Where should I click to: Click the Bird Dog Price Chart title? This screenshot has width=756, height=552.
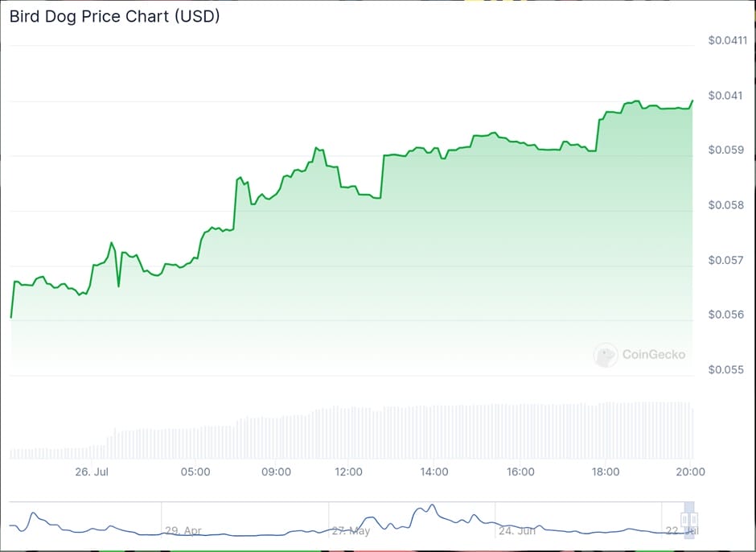coord(114,16)
